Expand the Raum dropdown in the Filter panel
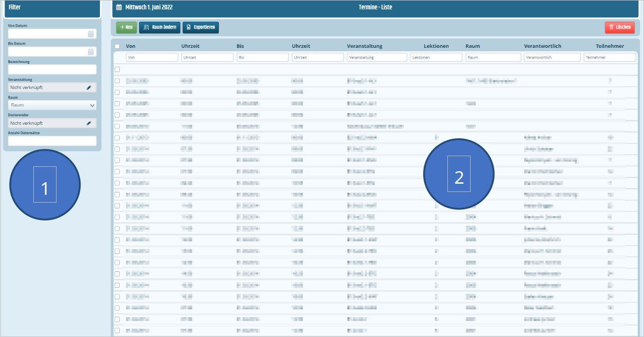Screen dimensions: 644x337 pyautogui.click(x=52, y=105)
